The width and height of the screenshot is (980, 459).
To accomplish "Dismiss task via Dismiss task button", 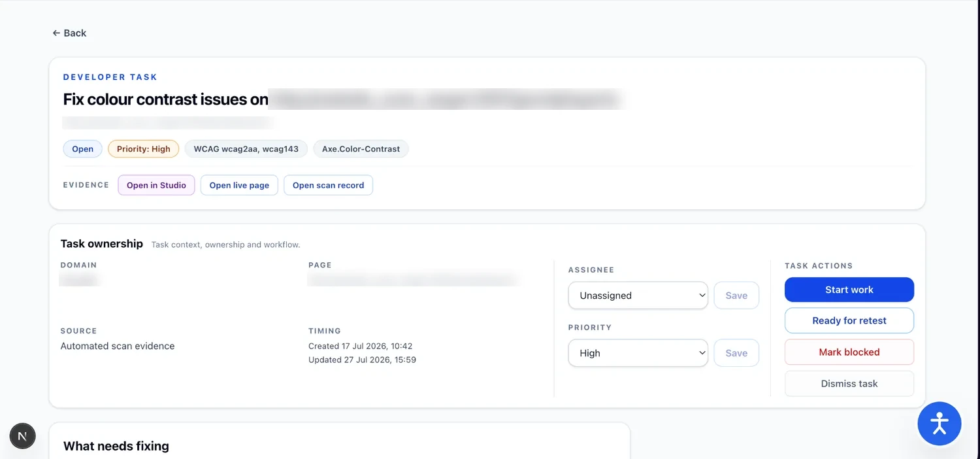I will tap(849, 384).
